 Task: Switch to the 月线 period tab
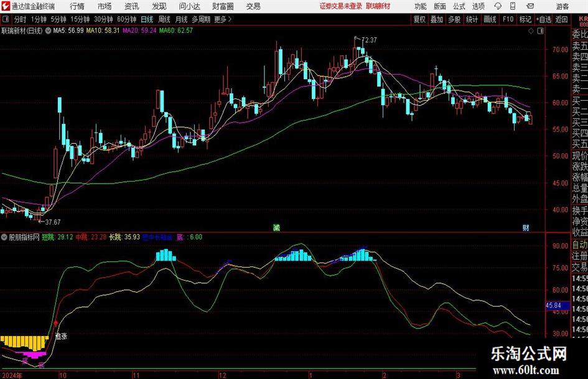pyautogui.click(x=182, y=19)
